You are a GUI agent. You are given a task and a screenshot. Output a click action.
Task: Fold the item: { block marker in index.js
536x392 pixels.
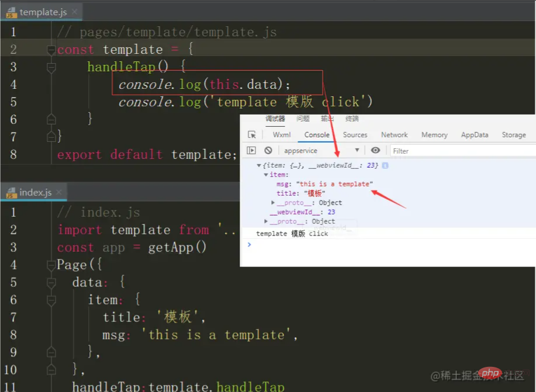pyautogui.click(x=51, y=300)
